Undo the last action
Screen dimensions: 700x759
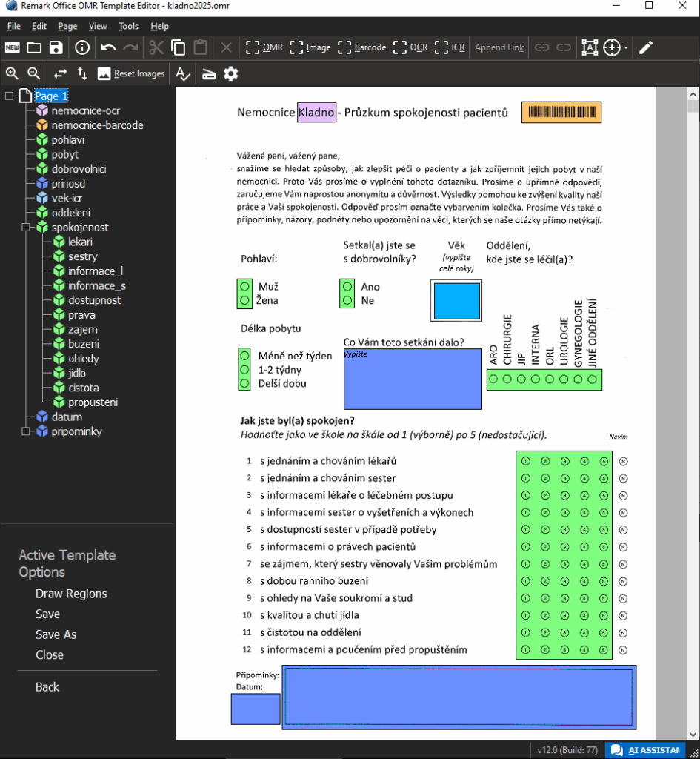coord(108,47)
